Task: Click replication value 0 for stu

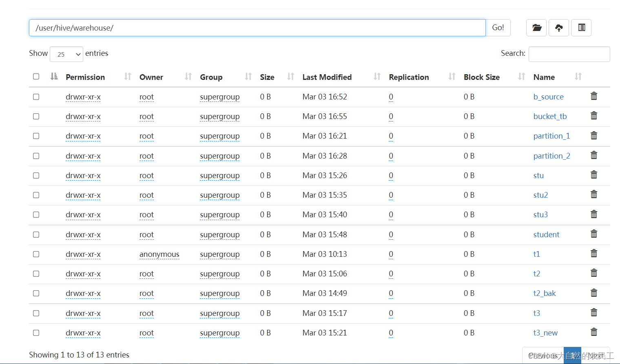Action: click(x=391, y=176)
